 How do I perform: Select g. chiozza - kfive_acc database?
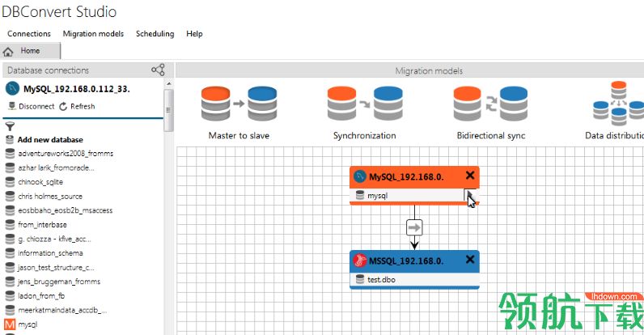[55, 239]
